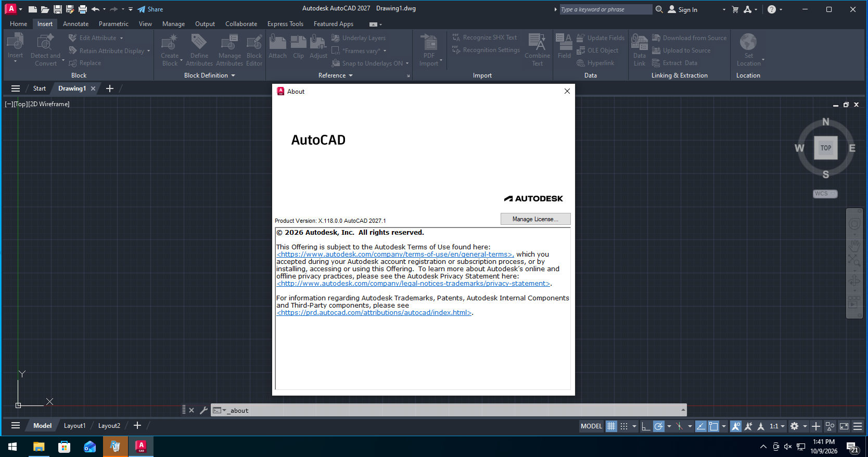The height and width of the screenshot is (457, 868).
Task: Click the Help question mark icon
Action: click(771, 9)
